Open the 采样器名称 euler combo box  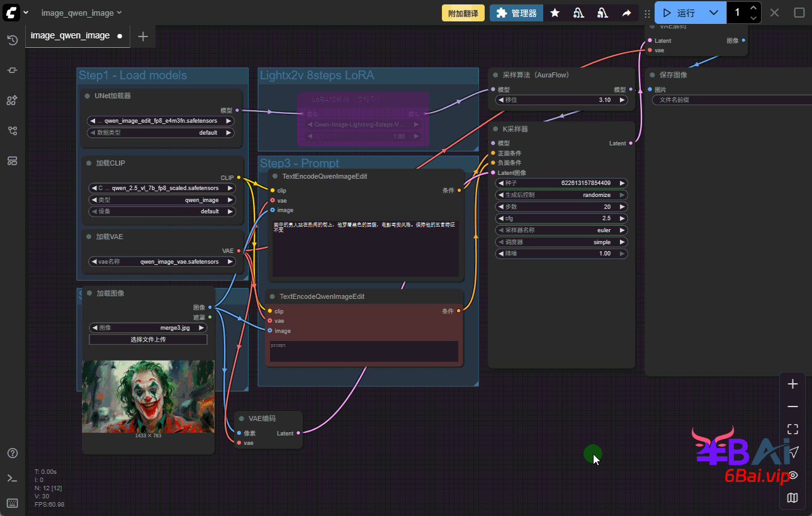coord(561,230)
